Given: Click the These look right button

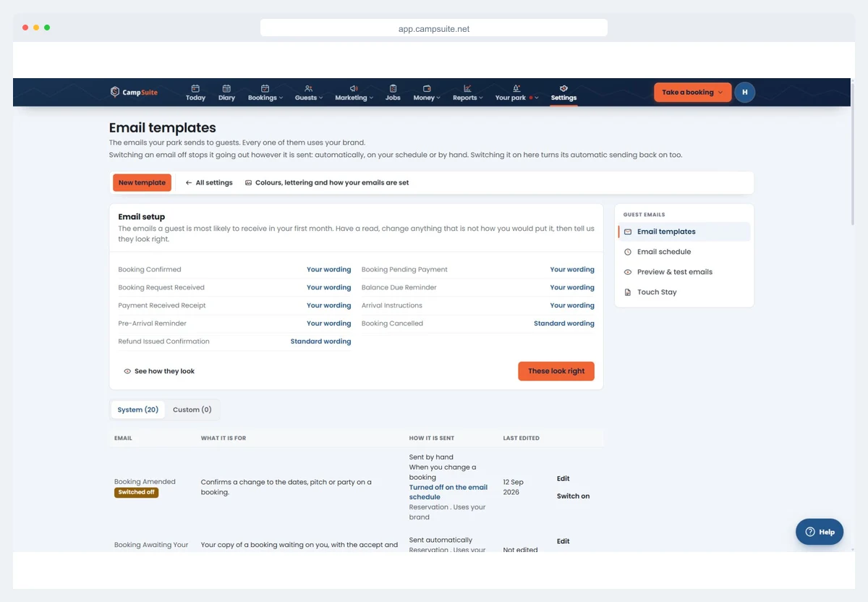Looking at the screenshot, I should point(556,371).
